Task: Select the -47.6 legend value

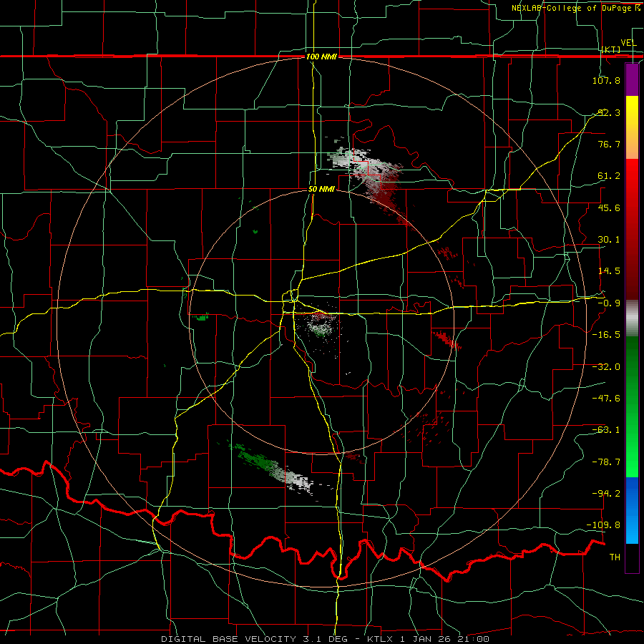Action: tap(606, 399)
